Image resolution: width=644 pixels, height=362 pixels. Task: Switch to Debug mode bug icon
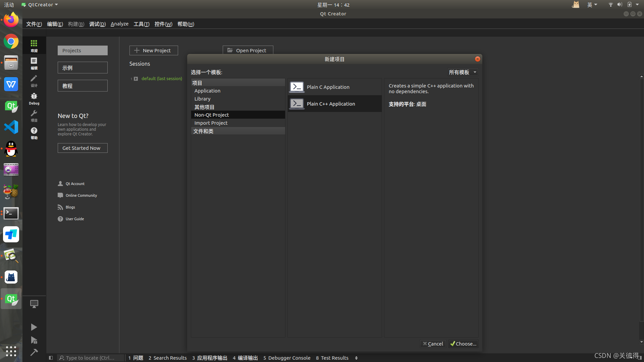pos(34,99)
